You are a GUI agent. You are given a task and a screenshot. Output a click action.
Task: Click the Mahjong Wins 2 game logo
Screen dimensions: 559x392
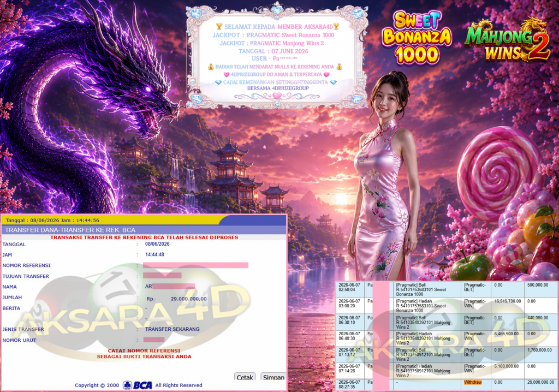pyautogui.click(x=507, y=40)
